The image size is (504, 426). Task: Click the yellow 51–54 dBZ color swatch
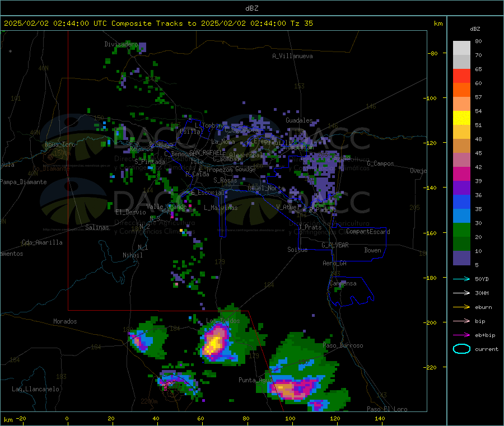(461, 118)
